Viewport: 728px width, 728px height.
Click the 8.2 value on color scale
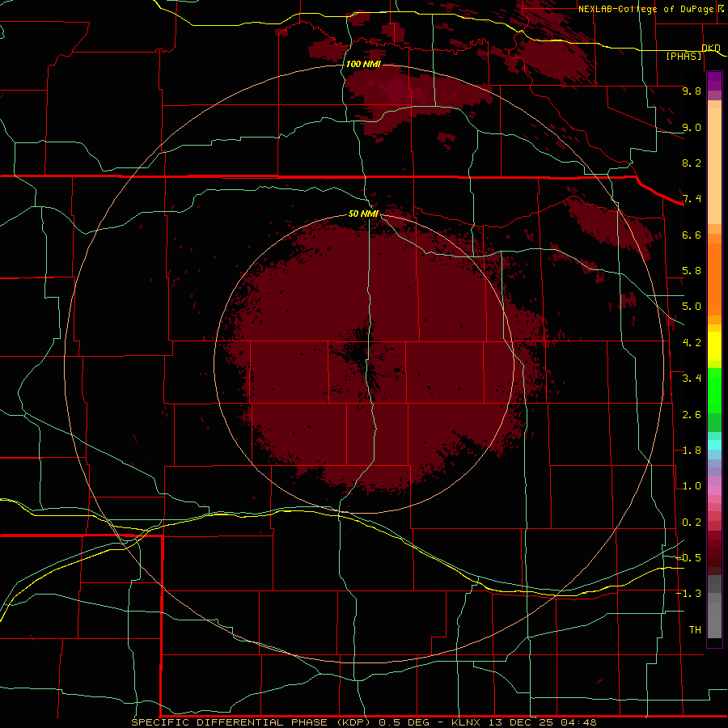coord(692,163)
